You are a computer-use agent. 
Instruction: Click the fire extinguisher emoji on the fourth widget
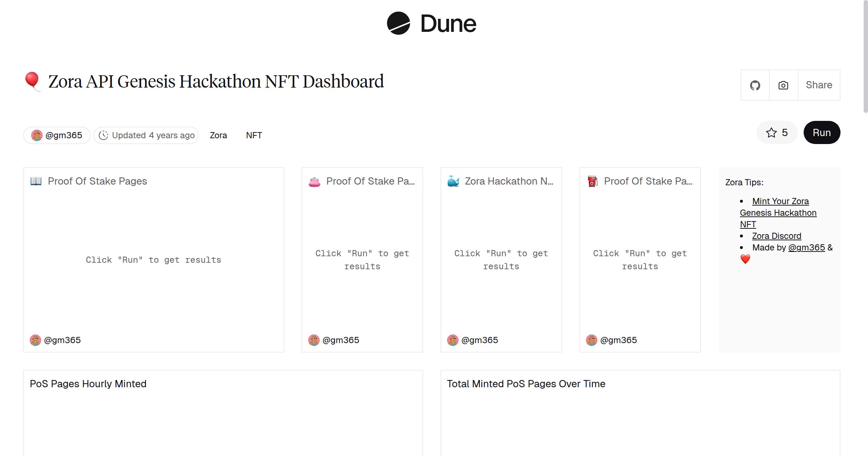click(x=592, y=181)
